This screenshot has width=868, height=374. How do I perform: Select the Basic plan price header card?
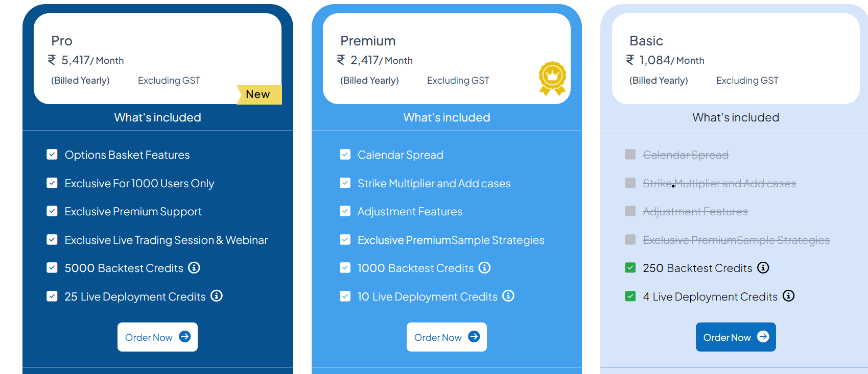coord(736,59)
